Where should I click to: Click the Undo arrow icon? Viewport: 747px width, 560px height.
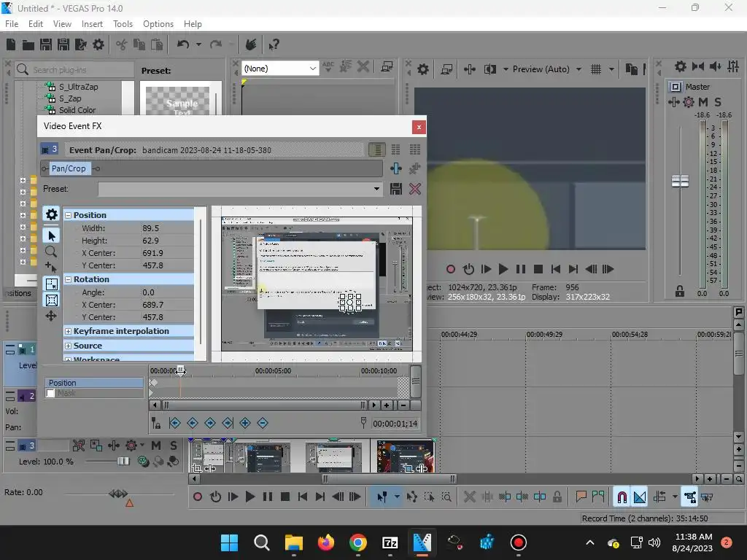(183, 44)
